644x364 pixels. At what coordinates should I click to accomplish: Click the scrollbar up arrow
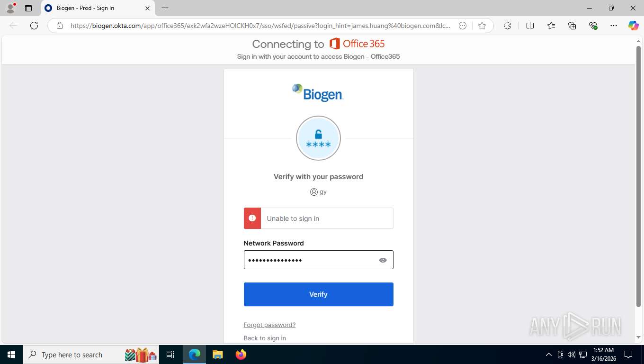638,41
